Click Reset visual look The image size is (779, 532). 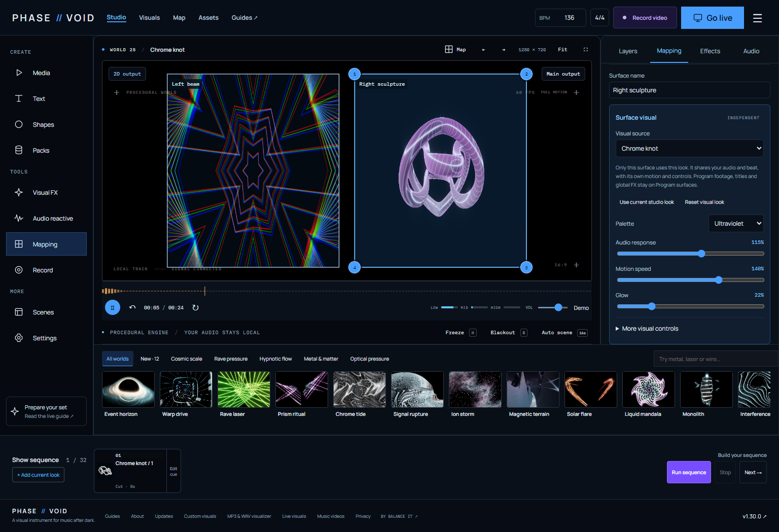click(704, 202)
